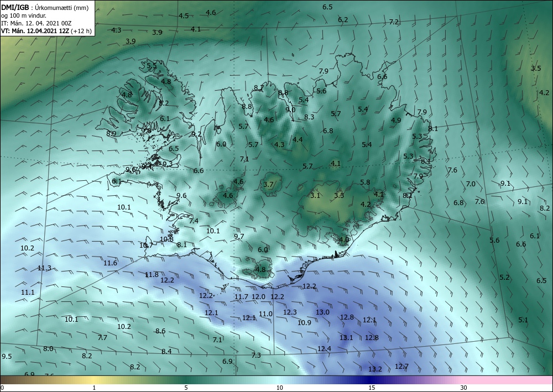
Task: Click the map value 9.5
Action: pyautogui.click(x=7, y=357)
